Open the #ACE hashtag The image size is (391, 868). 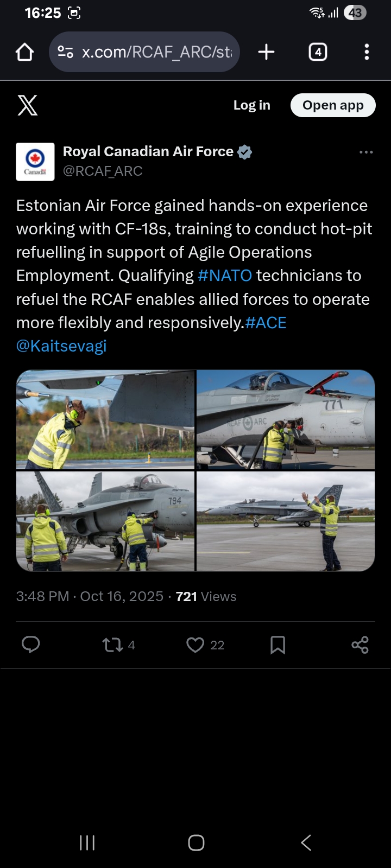pyautogui.click(x=266, y=323)
